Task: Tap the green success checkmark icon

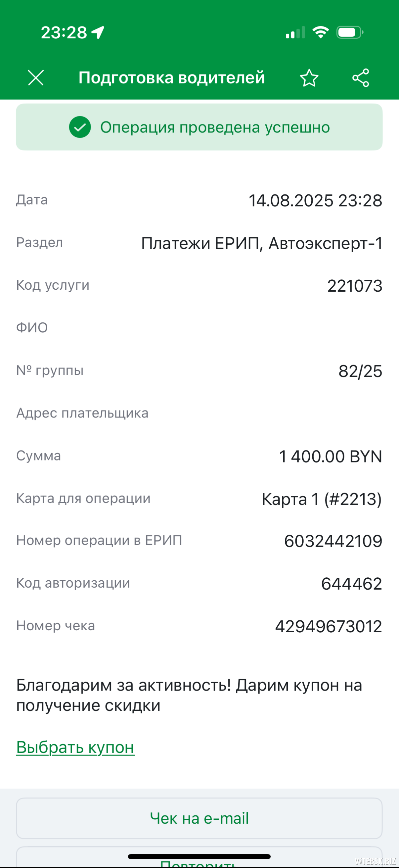Action: tap(80, 127)
